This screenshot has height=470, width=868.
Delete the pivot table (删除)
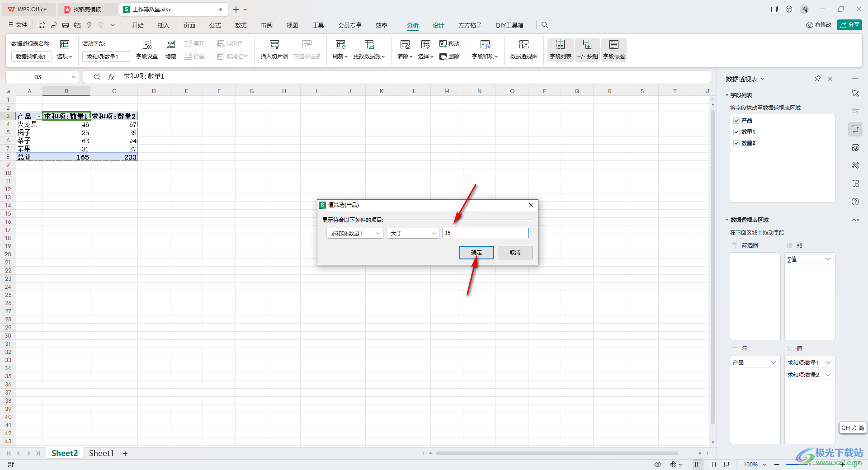(x=449, y=56)
